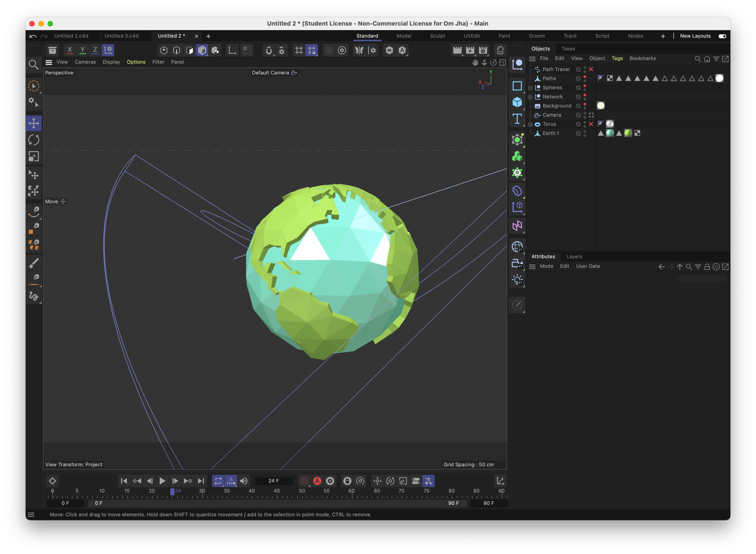This screenshot has height=554, width=756.
Task: Go to start of animation
Action: click(x=124, y=481)
